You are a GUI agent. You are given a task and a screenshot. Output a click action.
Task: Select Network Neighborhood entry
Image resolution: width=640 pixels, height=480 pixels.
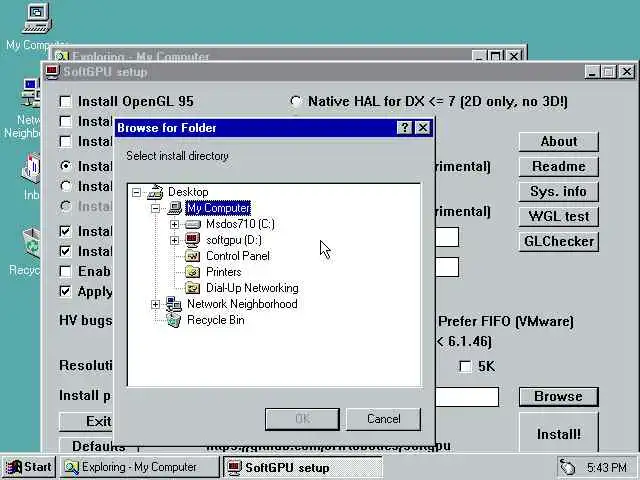pyautogui.click(x=242, y=304)
